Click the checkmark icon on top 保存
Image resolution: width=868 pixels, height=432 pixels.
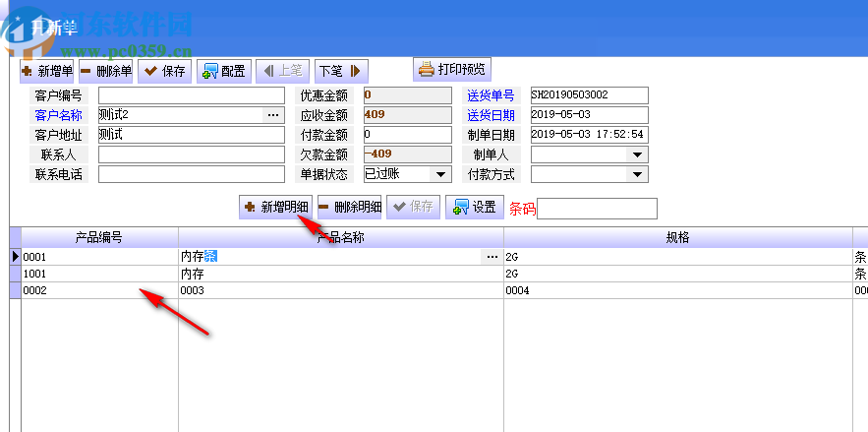(150, 71)
